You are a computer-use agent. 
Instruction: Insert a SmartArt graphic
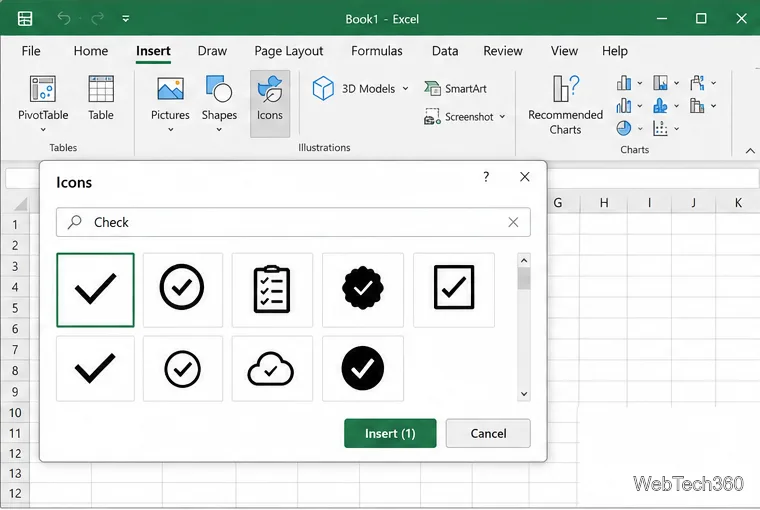[455, 88]
